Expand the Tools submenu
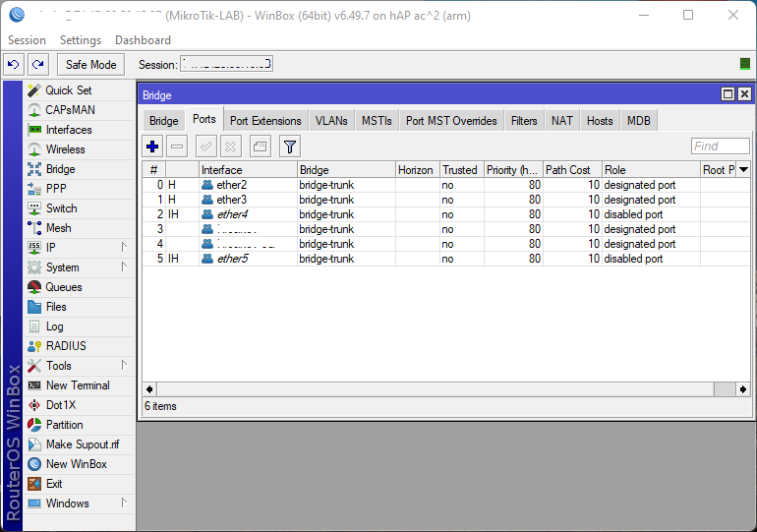Viewport: 757px width, 532px height. pos(124,366)
